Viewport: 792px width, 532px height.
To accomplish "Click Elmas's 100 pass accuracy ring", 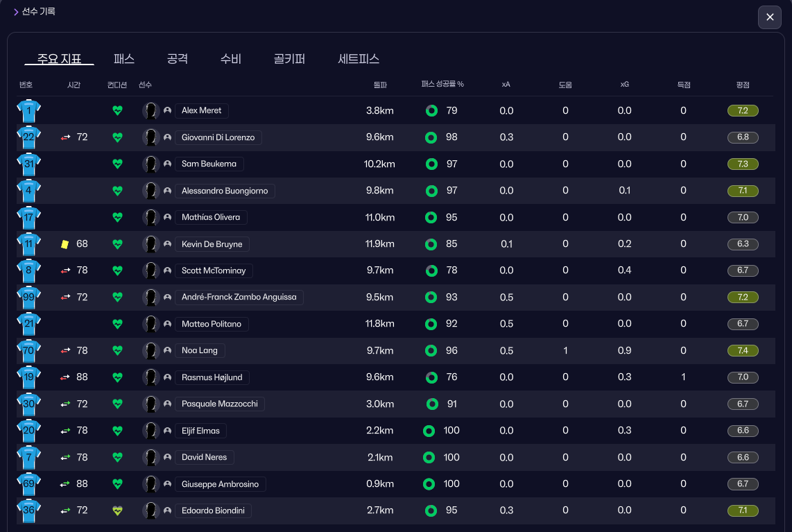I will pyautogui.click(x=429, y=431).
